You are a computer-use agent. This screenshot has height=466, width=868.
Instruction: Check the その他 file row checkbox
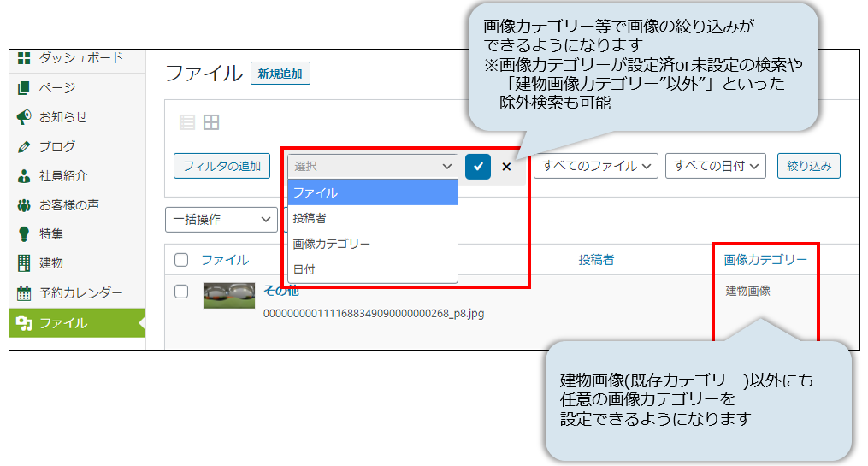click(x=181, y=292)
